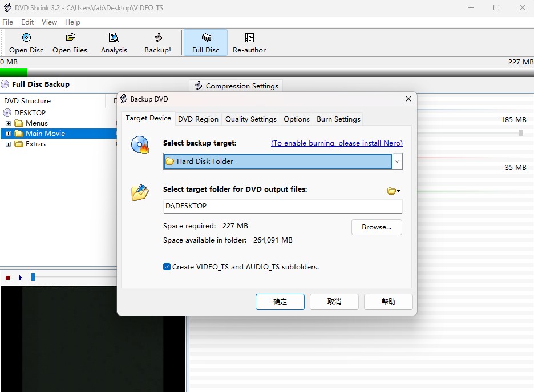Start a backup with the Backup! icon

(158, 42)
